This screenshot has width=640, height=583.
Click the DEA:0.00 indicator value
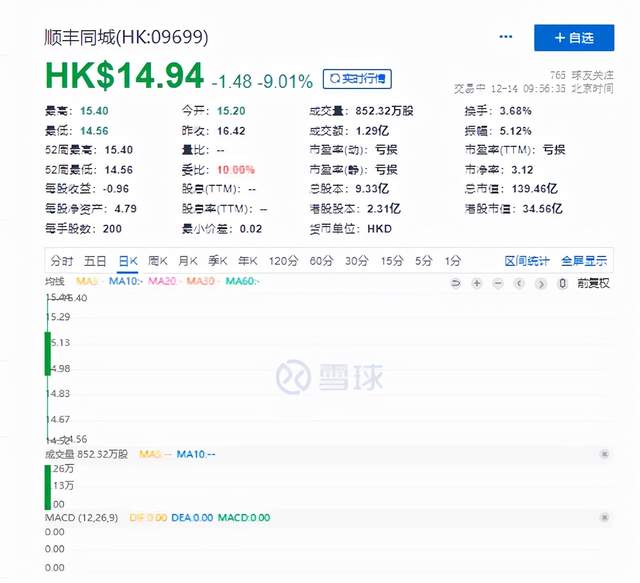coord(192,518)
